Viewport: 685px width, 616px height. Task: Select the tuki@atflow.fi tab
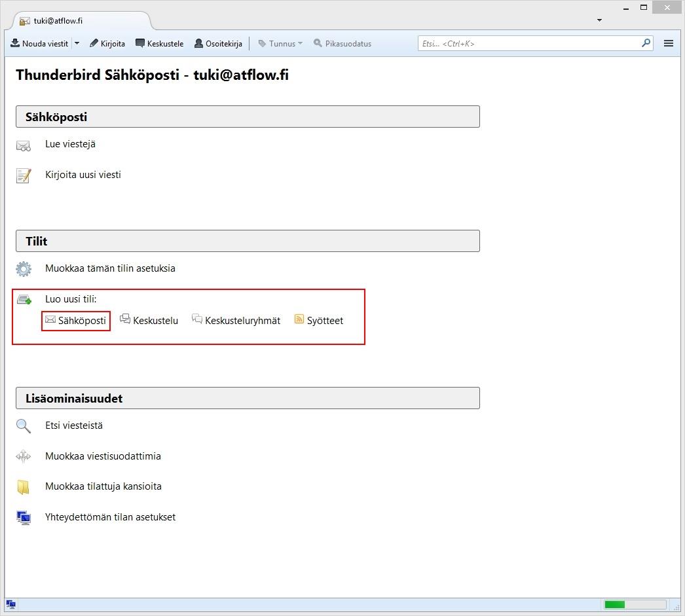(82, 20)
